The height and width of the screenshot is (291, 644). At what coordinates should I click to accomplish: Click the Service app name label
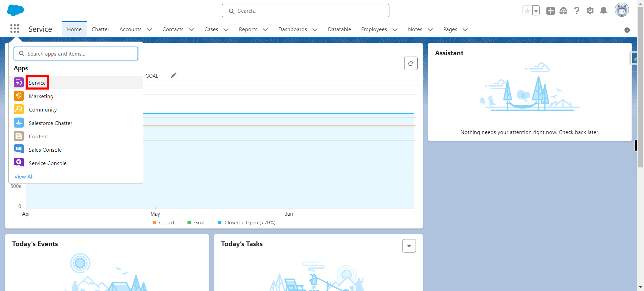[40, 29]
